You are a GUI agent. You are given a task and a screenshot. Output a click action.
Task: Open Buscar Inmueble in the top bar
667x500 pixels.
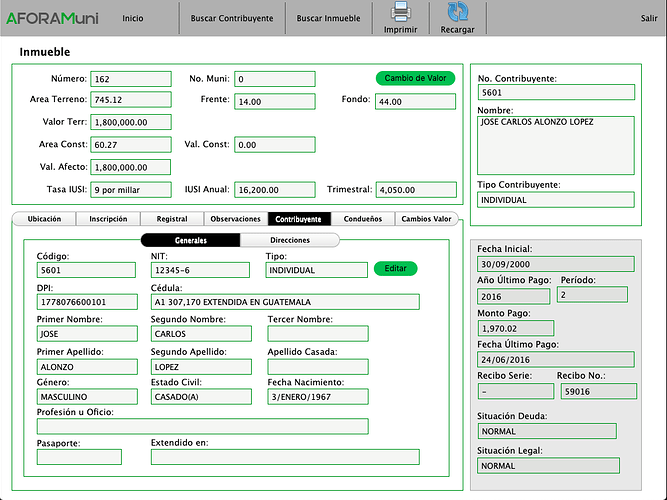pyautogui.click(x=328, y=18)
